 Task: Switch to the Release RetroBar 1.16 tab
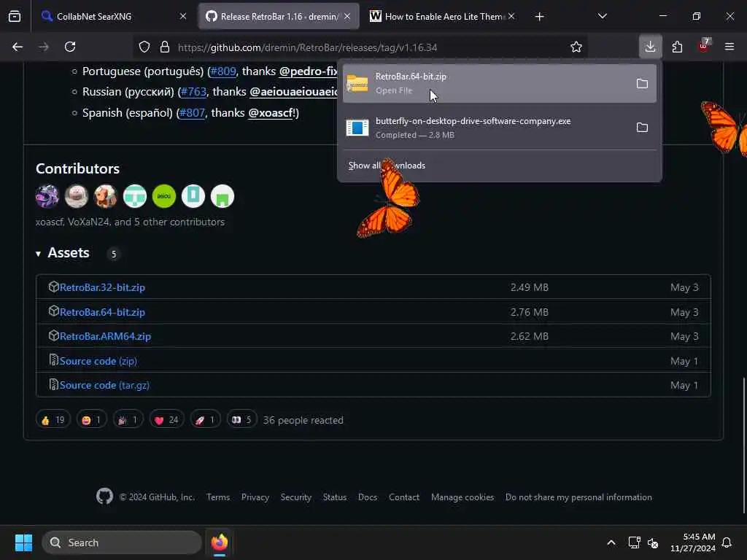pyautogui.click(x=279, y=16)
